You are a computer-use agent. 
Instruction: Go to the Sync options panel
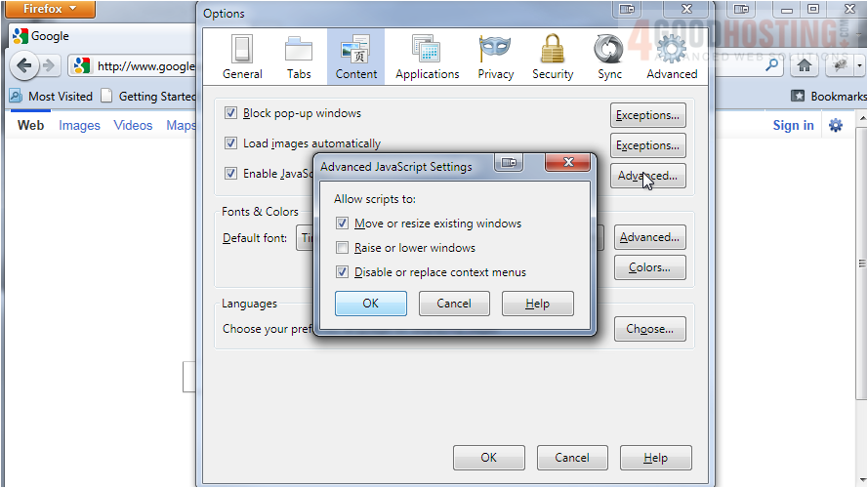(609, 57)
